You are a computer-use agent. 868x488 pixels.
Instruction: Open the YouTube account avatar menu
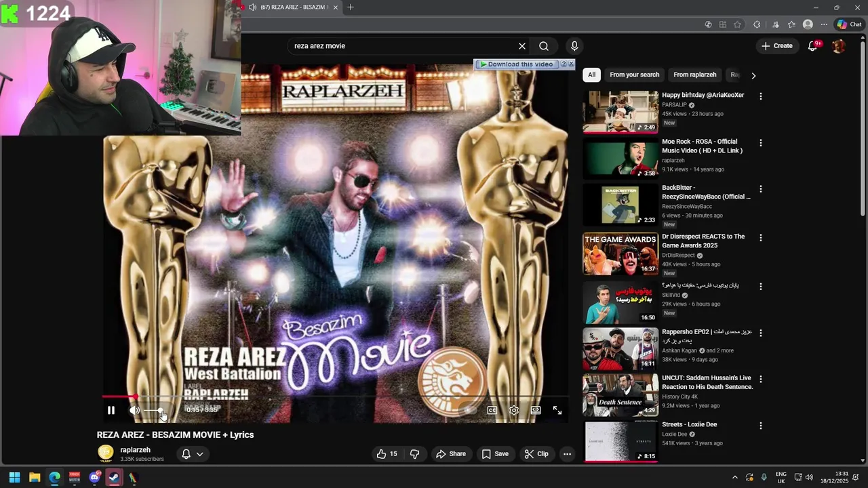point(839,46)
